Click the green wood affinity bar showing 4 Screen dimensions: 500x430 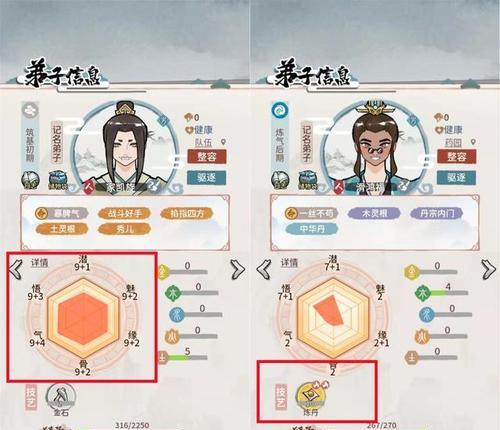[x=449, y=293]
